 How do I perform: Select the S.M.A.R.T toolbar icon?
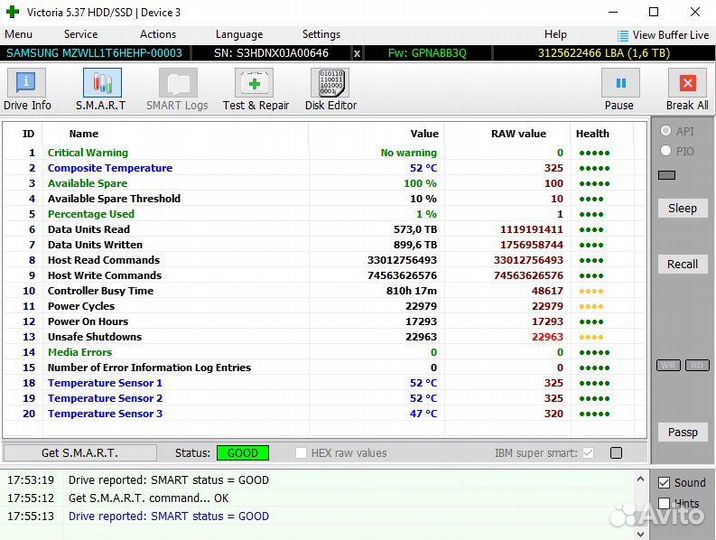tap(101, 89)
